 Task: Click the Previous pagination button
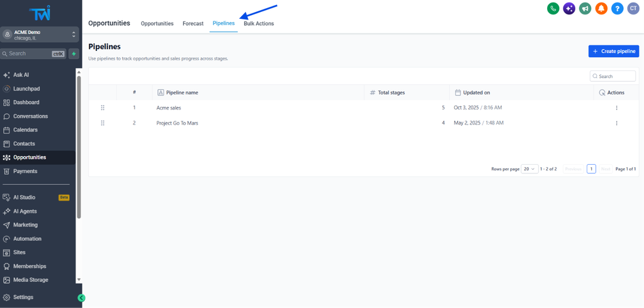click(x=573, y=169)
